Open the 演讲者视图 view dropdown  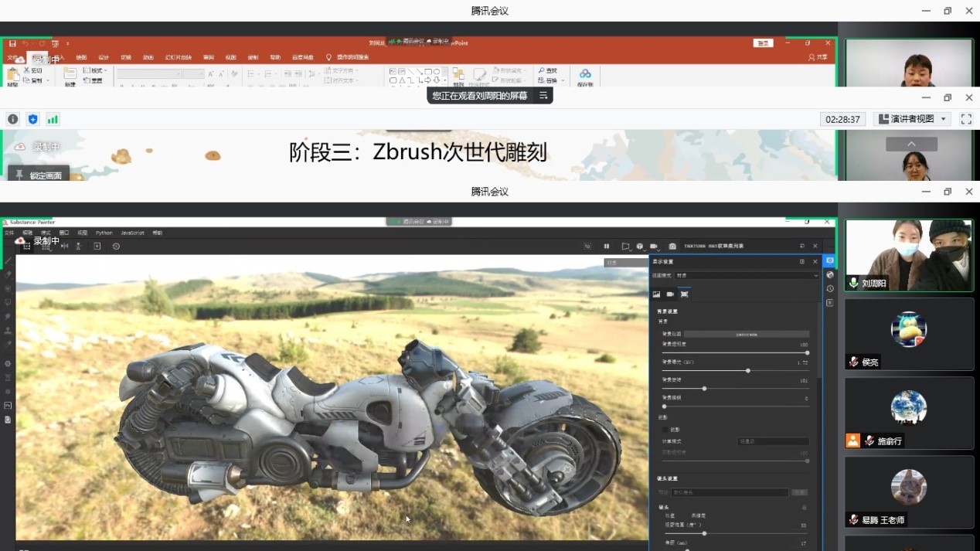(913, 119)
